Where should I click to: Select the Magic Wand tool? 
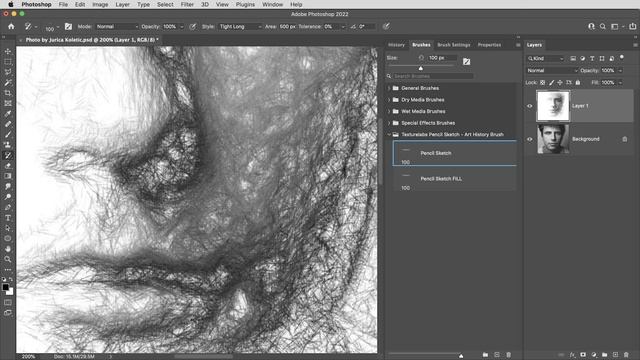click(8, 83)
